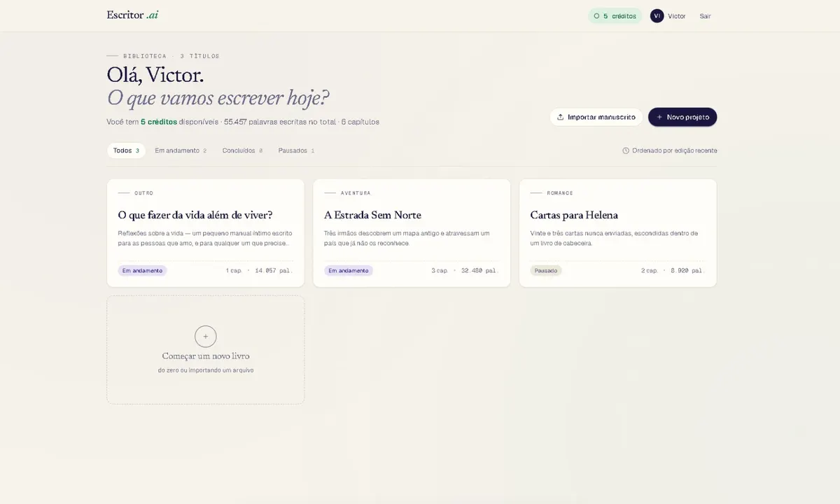Click 1 cap. on O que fazer card
This screenshot has height=504, width=840.
pos(234,270)
